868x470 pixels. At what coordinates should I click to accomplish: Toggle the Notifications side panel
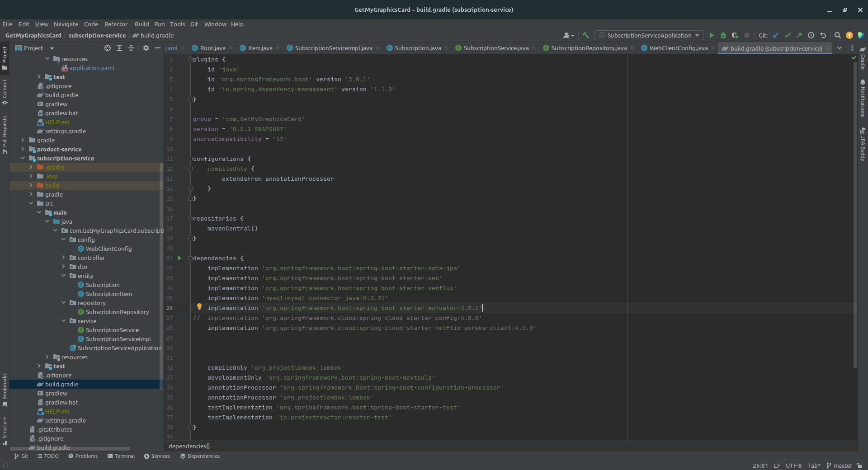point(863,99)
